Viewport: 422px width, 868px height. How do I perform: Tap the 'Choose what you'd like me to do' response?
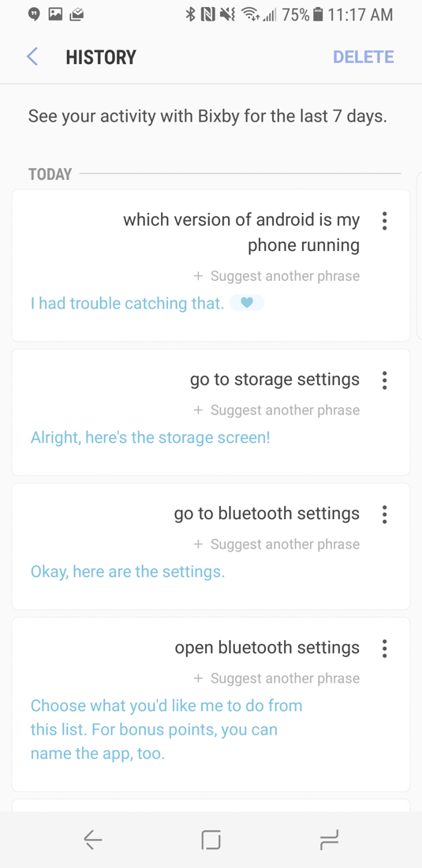166,730
